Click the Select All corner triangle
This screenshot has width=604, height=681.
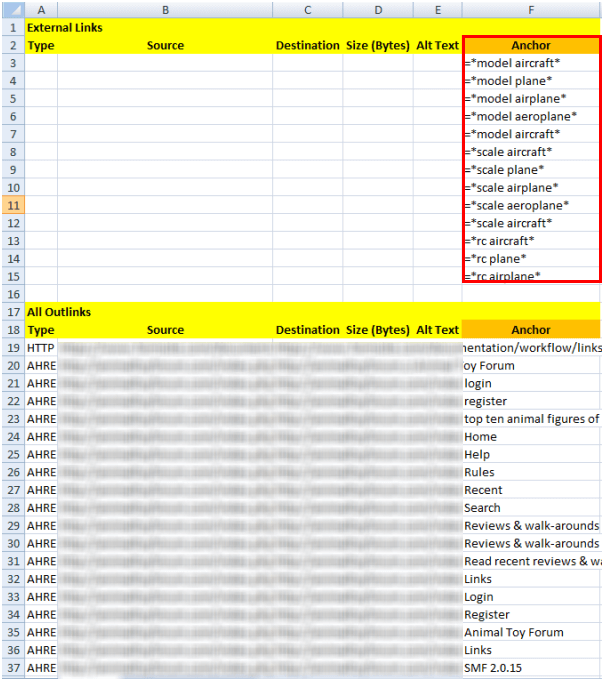13,10
